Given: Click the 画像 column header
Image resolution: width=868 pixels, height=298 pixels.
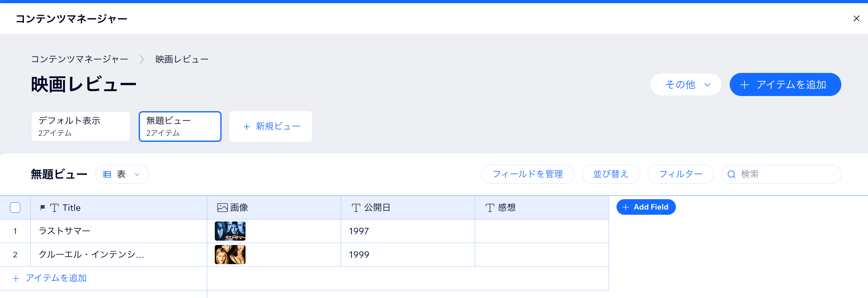Looking at the screenshot, I should click(x=274, y=208).
